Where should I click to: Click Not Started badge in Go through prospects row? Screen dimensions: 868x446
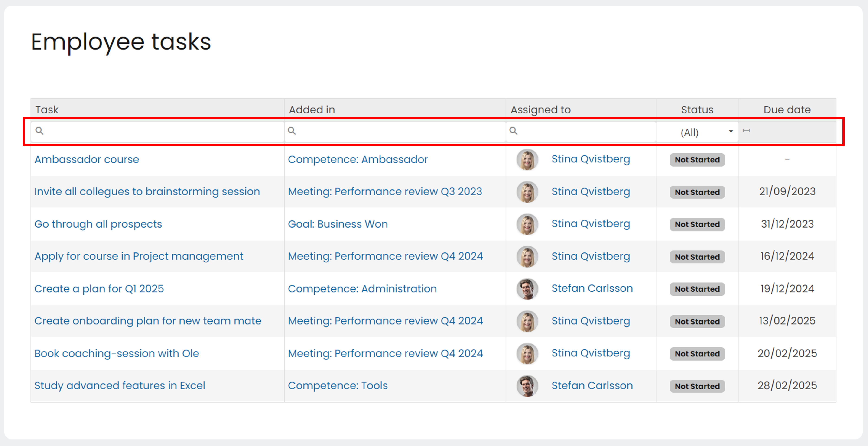697,224
